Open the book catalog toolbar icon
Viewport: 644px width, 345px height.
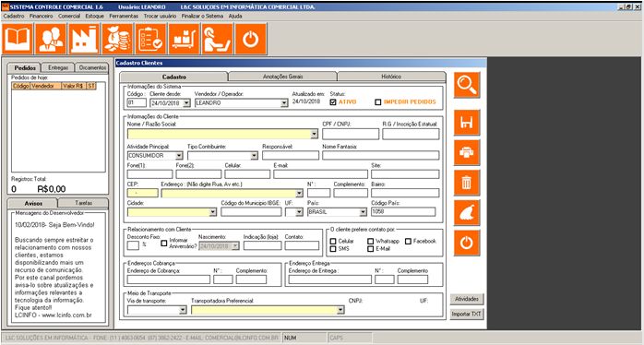(18, 39)
